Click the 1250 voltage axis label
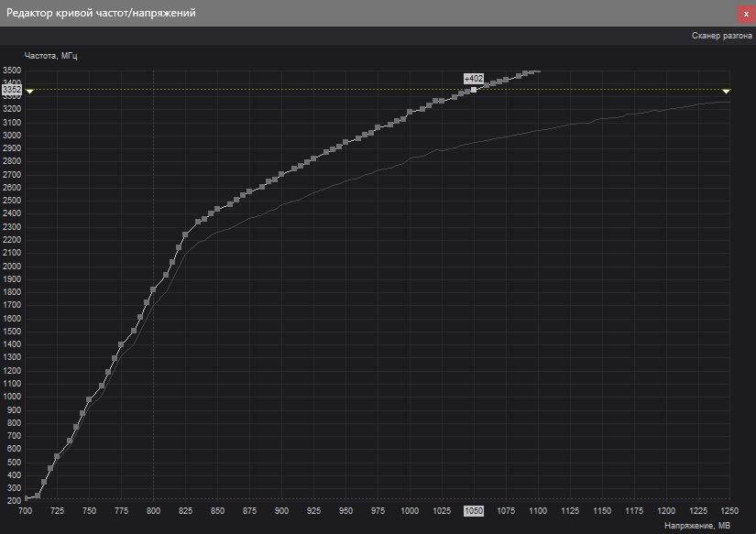This screenshot has height=534, width=756. pyautogui.click(x=729, y=511)
